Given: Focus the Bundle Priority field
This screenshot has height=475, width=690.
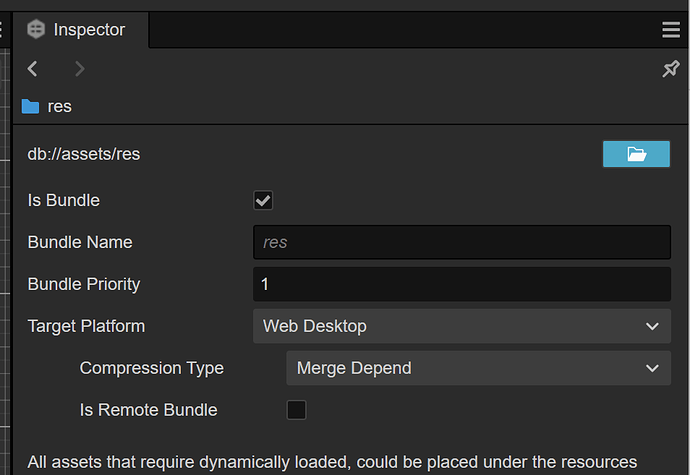Looking at the screenshot, I should click(x=461, y=284).
